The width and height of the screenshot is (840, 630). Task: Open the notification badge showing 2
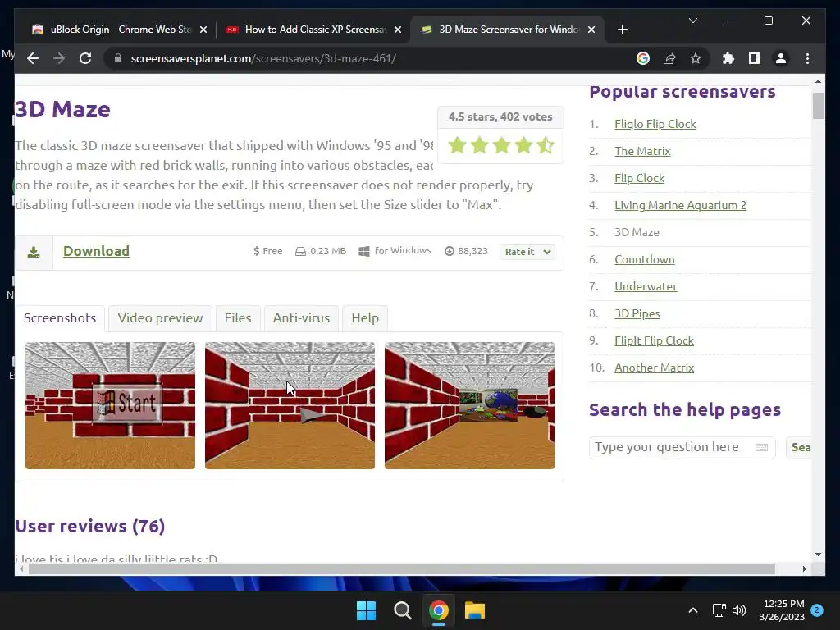[817, 610]
